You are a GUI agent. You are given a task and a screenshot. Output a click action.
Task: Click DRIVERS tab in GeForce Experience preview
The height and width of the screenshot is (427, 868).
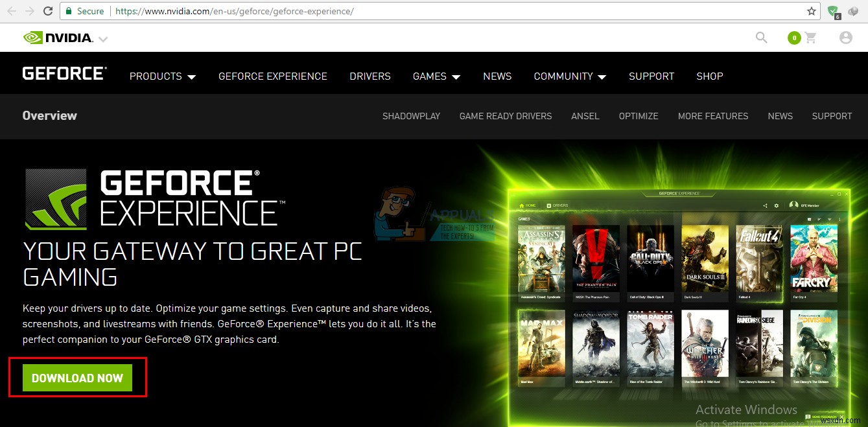coord(557,205)
